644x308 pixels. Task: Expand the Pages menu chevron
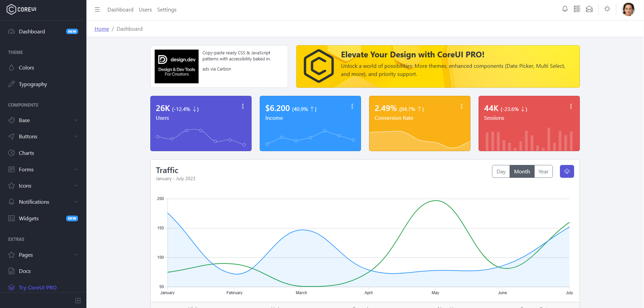click(76, 255)
